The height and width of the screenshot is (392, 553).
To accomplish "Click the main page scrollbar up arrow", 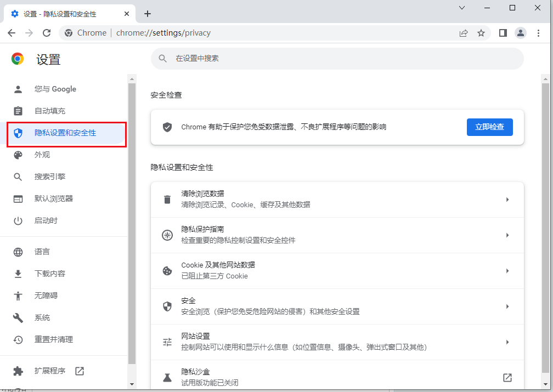I will (x=545, y=79).
